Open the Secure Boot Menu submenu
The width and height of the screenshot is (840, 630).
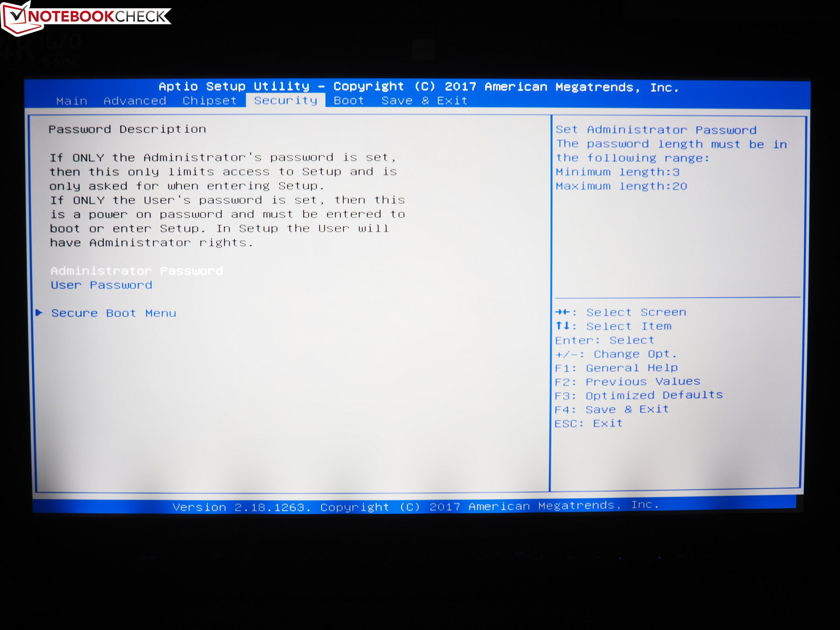coord(113,313)
